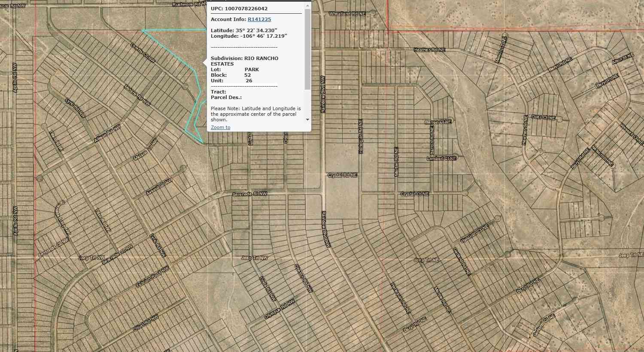This screenshot has height=352, width=644.
Task: Click popup scrollbar up arrow
Action: tap(307, 6)
